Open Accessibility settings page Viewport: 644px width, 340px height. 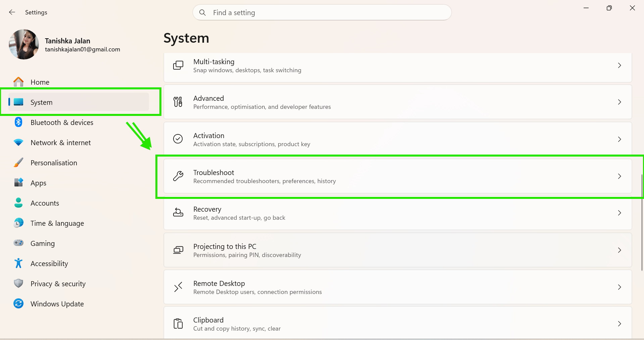point(79,263)
